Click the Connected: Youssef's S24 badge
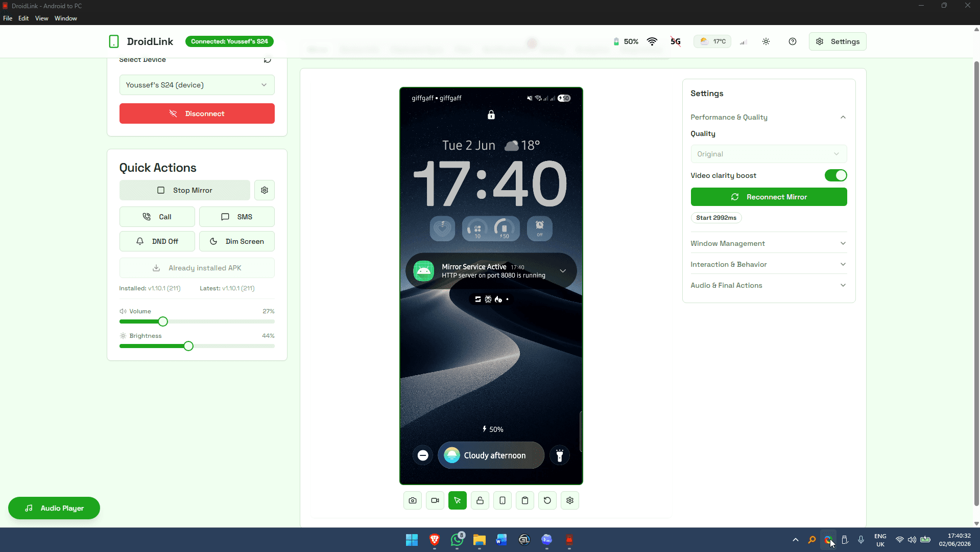Image resolution: width=980 pixels, height=552 pixels. click(229, 41)
